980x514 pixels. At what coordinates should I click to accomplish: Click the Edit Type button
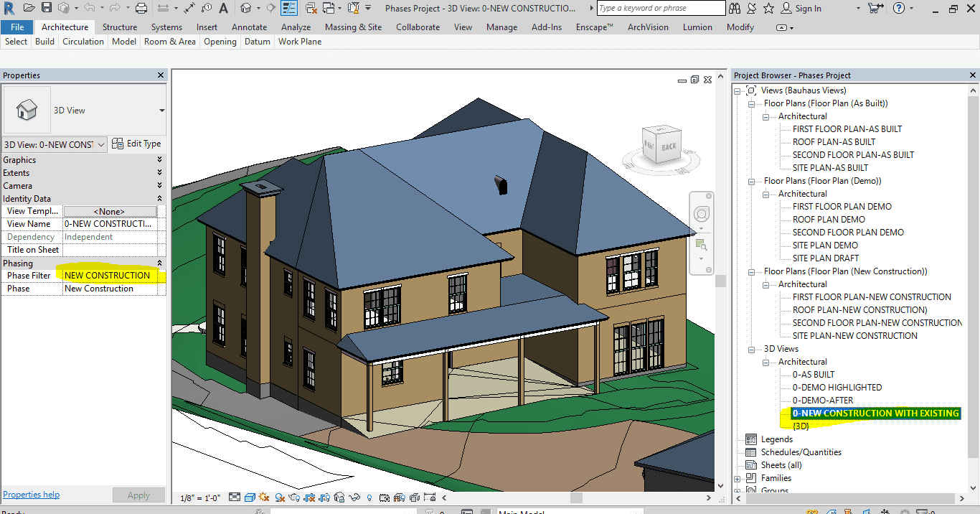click(x=136, y=144)
